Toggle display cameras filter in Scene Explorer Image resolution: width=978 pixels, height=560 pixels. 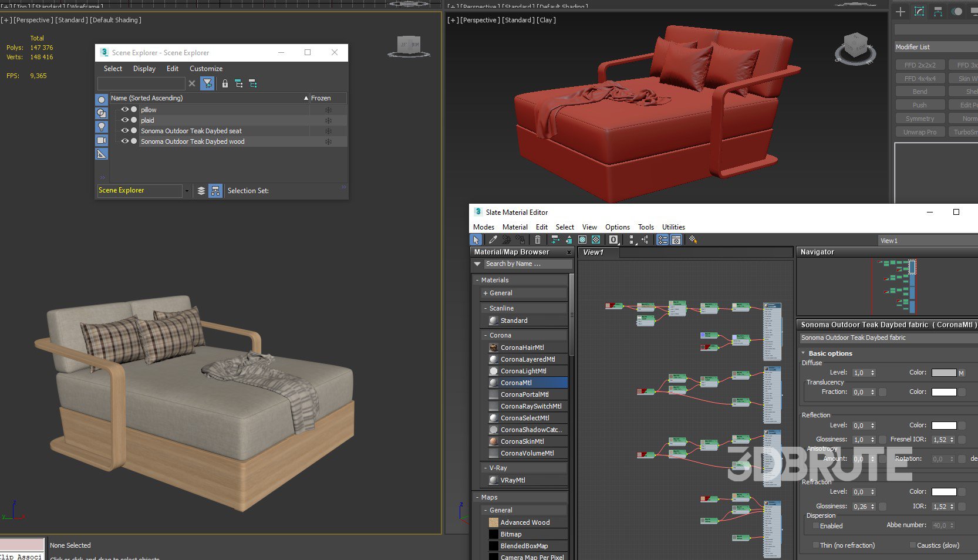coord(102,140)
